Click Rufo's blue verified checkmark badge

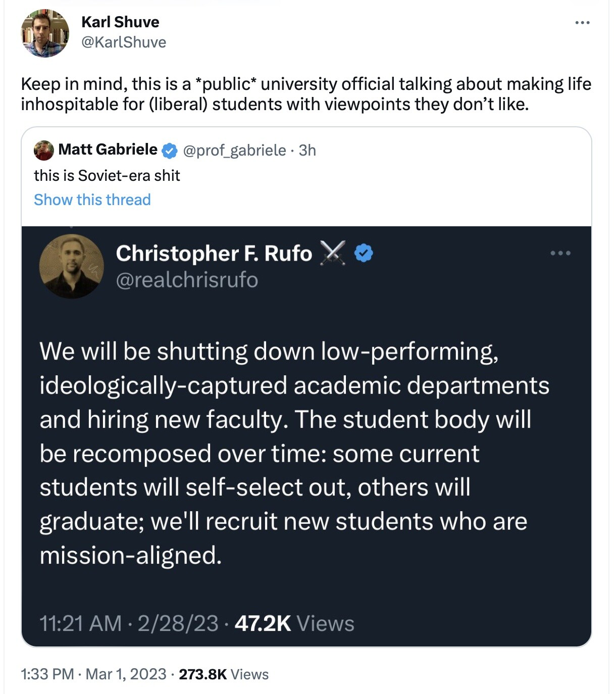[x=364, y=253]
